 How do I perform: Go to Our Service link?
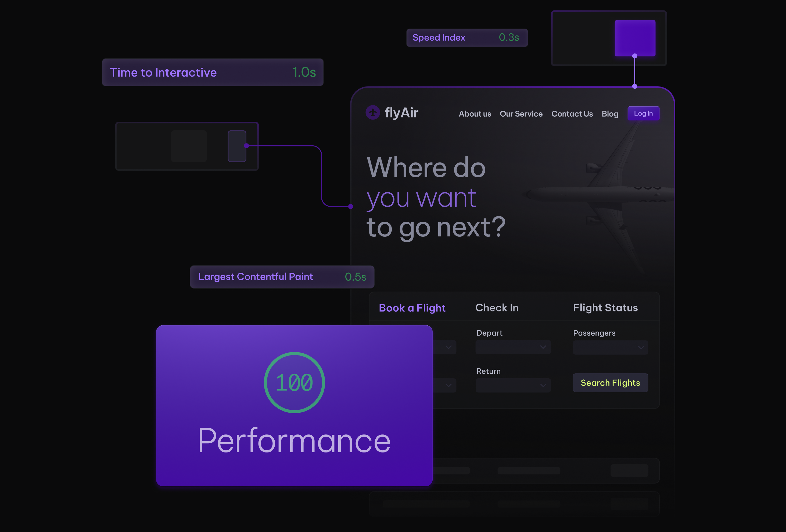(521, 114)
